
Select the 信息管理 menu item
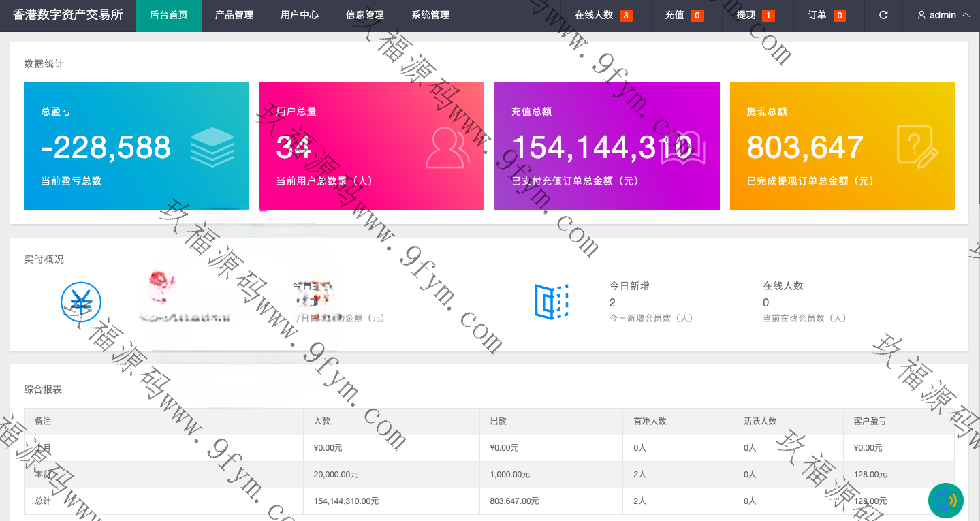[364, 14]
